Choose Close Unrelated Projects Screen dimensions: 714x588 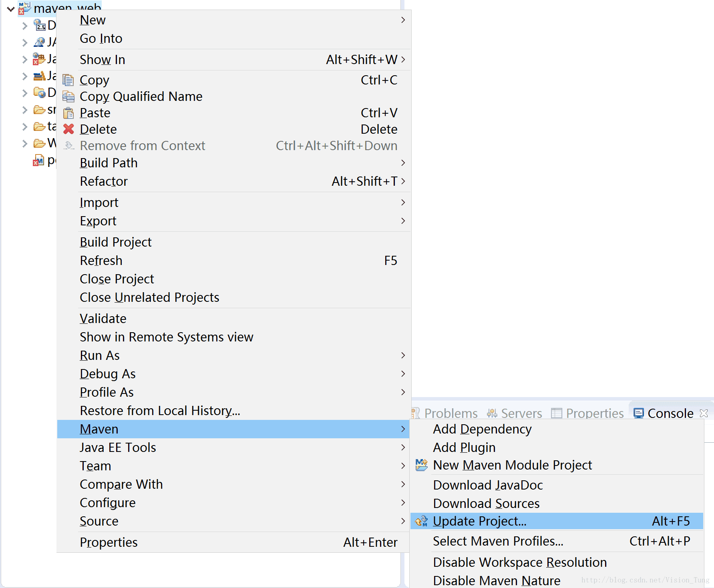234,297
